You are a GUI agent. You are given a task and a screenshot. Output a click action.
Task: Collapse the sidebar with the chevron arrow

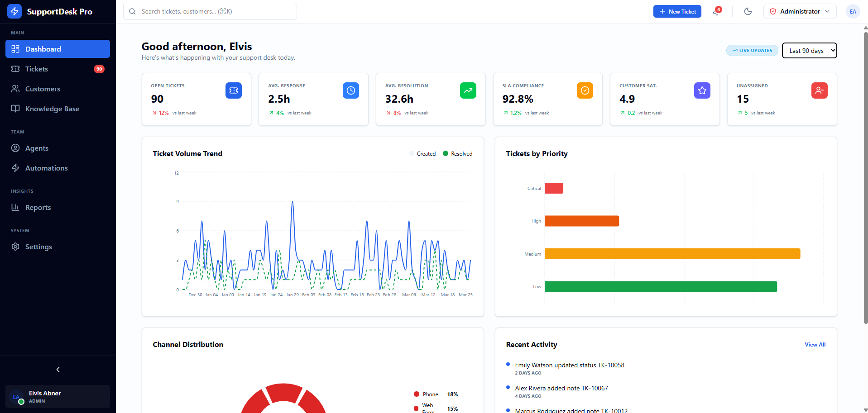pyautogui.click(x=58, y=370)
